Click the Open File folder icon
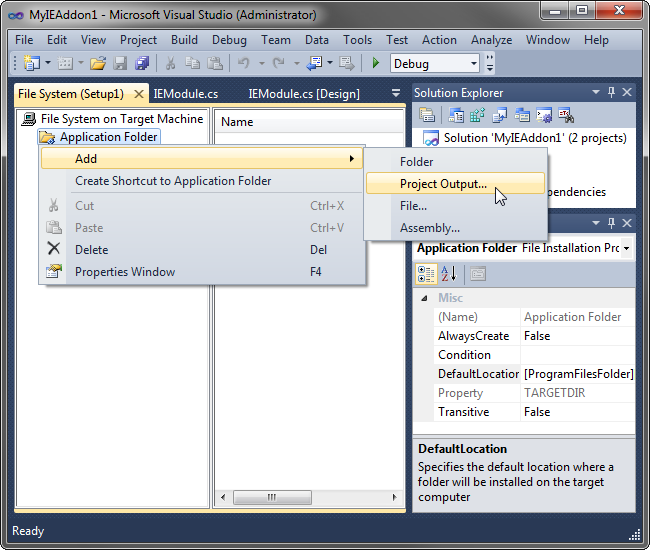This screenshot has width=650, height=550. pos(98,63)
